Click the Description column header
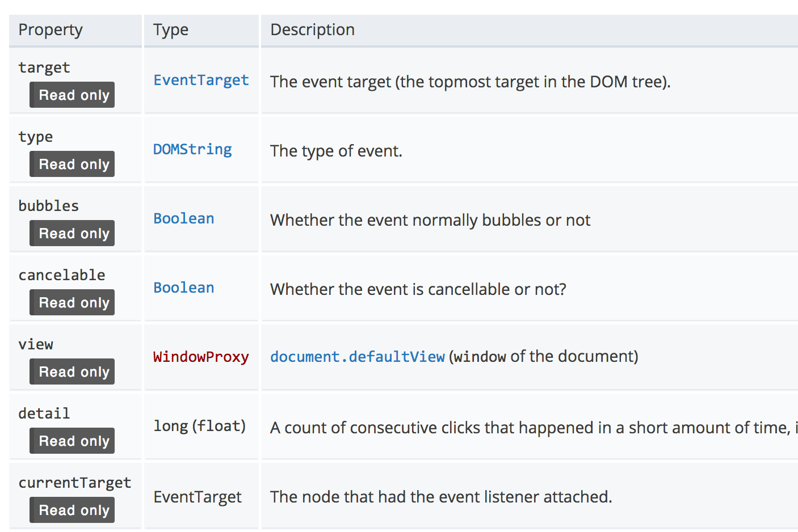798x532 pixels. (x=312, y=30)
